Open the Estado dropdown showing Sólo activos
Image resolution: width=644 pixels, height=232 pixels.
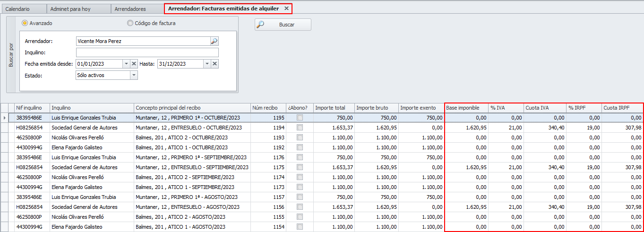click(x=134, y=75)
